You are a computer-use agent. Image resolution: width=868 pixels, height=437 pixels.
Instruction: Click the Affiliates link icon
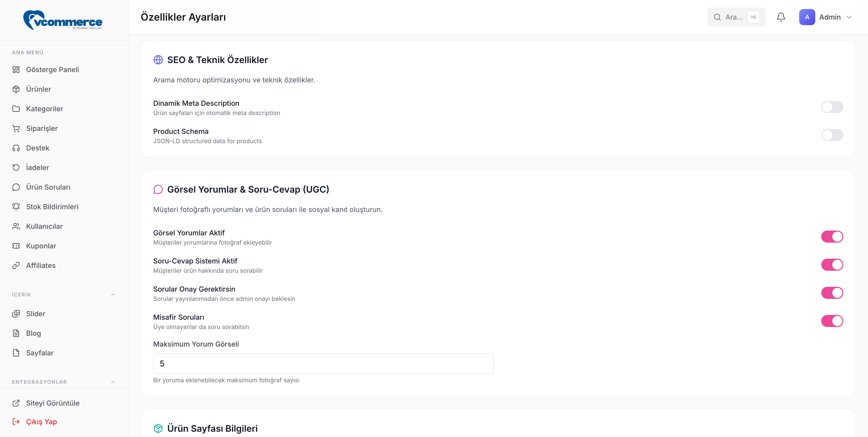click(16, 265)
